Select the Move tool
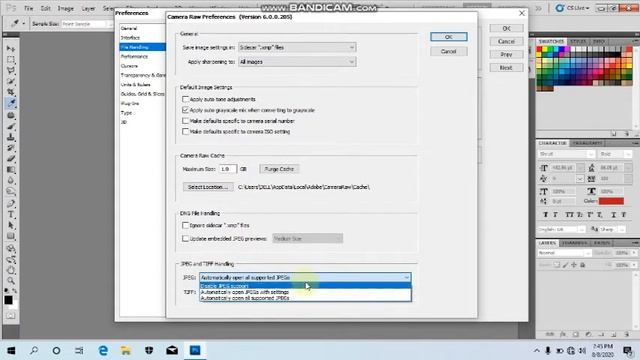Viewport: 640px width, 360px height. point(11,49)
